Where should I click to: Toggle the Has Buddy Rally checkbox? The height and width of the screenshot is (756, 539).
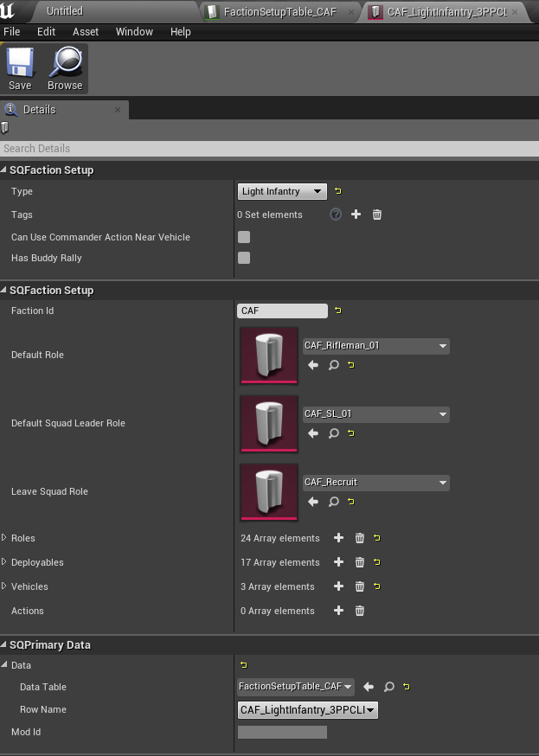tap(244, 258)
